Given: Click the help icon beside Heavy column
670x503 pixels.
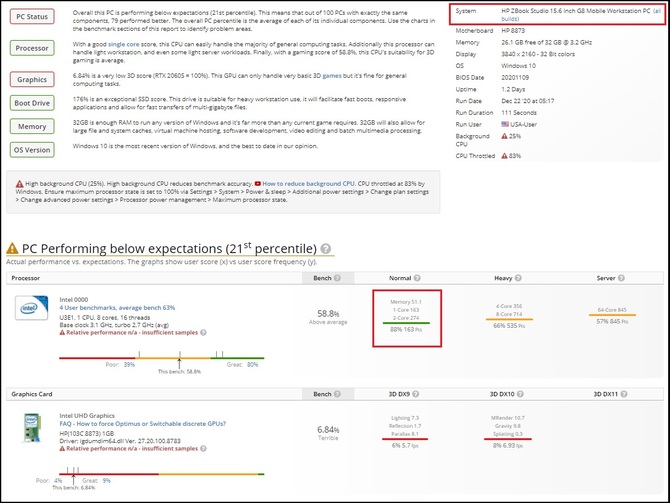Looking at the screenshot, I should (x=518, y=278).
